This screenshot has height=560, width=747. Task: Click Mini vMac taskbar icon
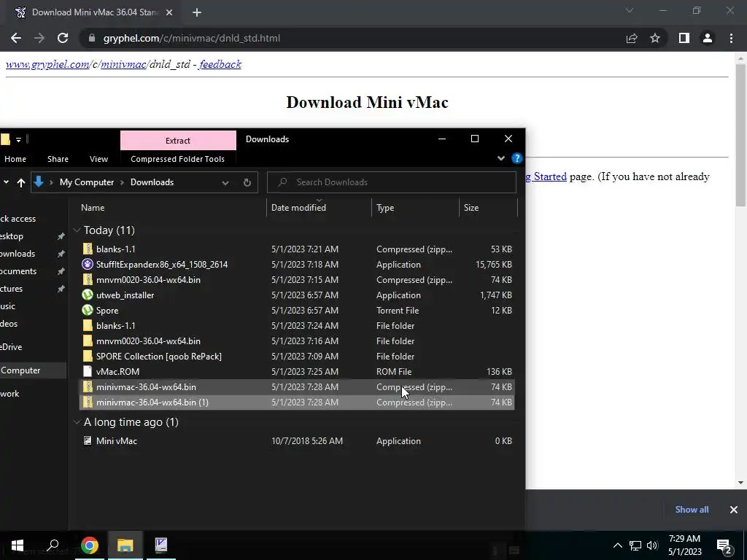click(x=161, y=545)
